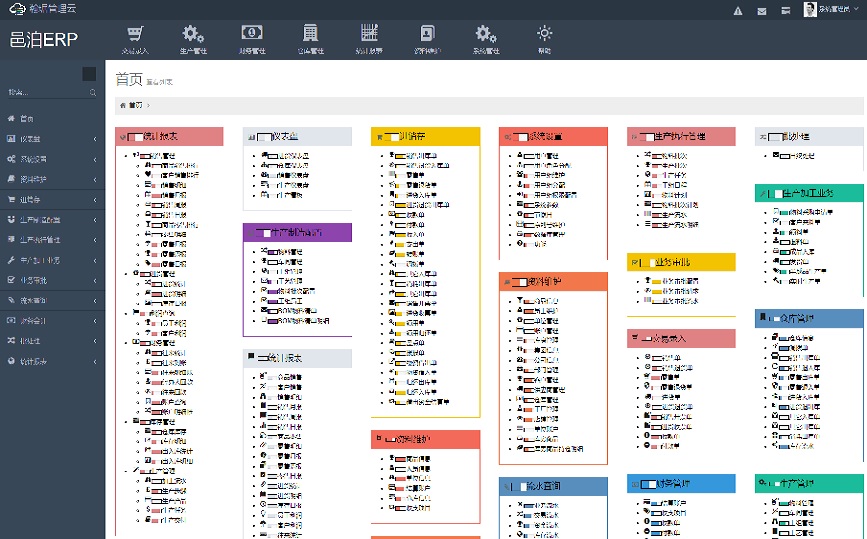Select 首页 home item in the sidebar
The width and height of the screenshot is (867, 539).
coord(27,118)
